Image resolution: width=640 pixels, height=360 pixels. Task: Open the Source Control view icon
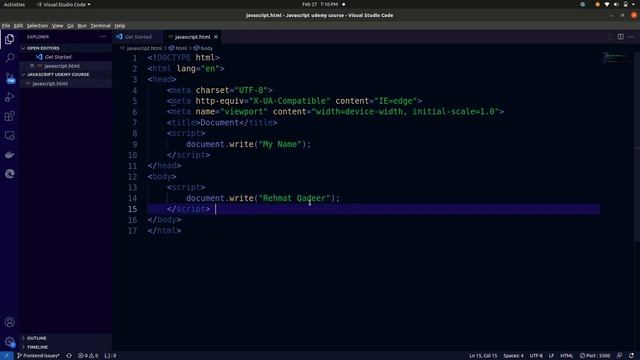(x=10, y=78)
